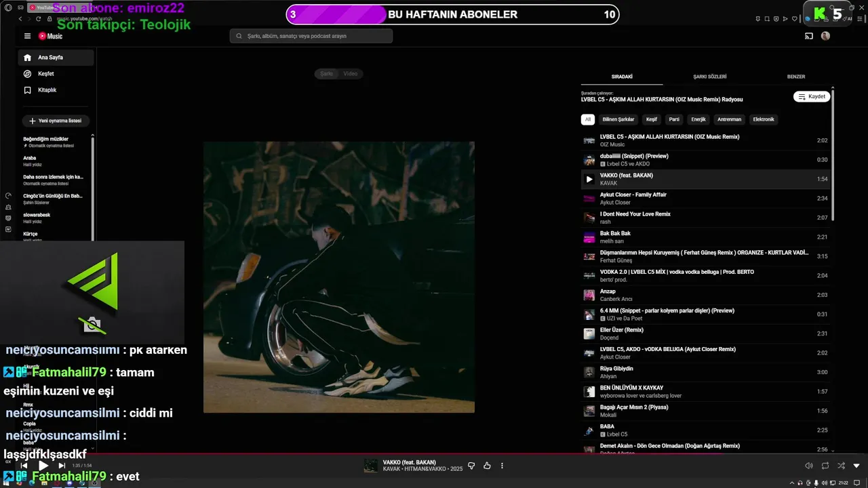Viewport: 868px width, 488px height.
Task: Click Bak Bak Bak thumbnail
Action: 589,237
